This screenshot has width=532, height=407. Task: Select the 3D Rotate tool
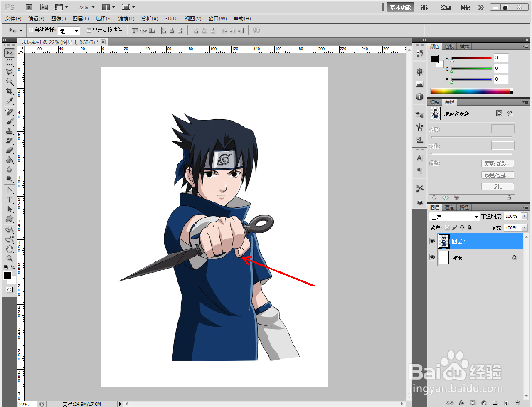[10, 230]
